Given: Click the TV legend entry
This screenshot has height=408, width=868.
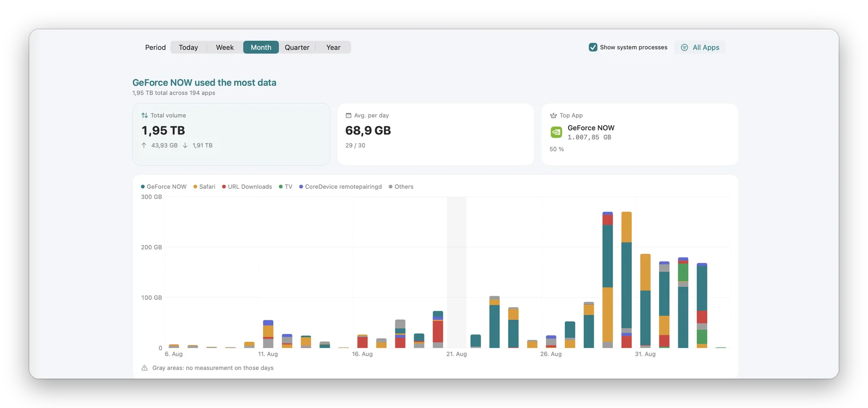Looking at the screenshot, I should [x=285, y=187].
